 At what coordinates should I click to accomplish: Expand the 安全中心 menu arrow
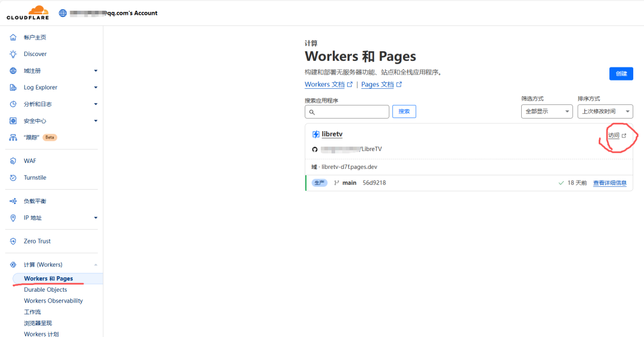click(95, 121)
